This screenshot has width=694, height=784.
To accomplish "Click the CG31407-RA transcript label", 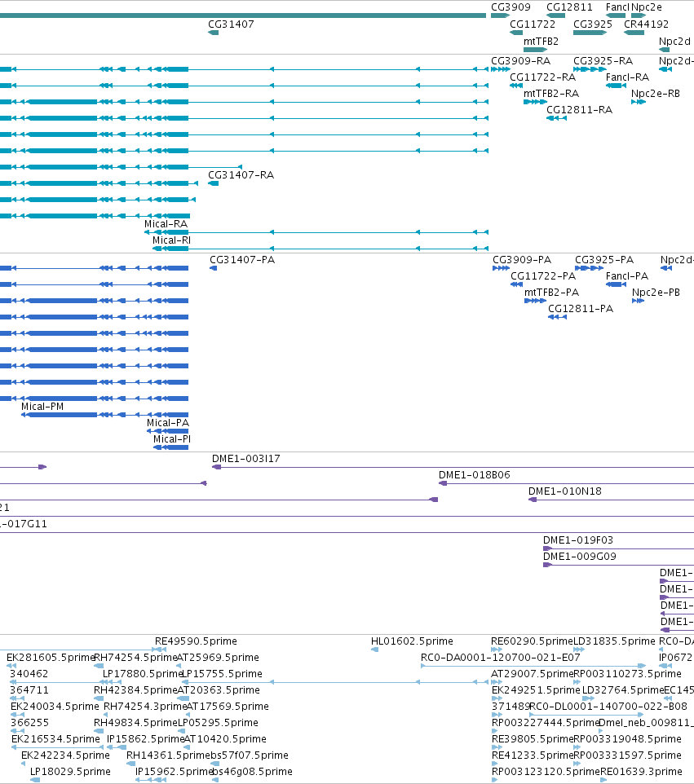I will coord(241,175).
